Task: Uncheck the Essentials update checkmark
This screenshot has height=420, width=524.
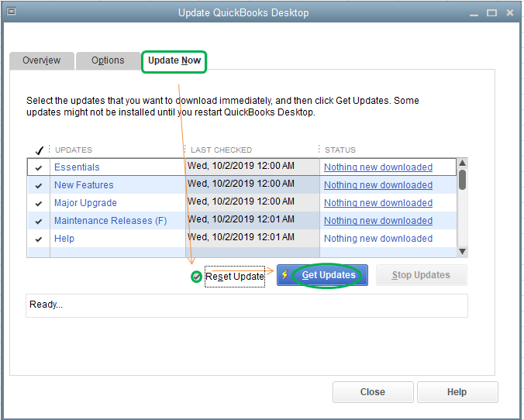Action: tap(39, 167)
